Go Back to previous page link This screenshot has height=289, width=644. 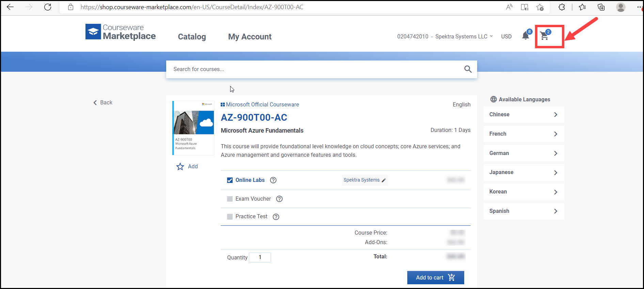click(103, 102)
